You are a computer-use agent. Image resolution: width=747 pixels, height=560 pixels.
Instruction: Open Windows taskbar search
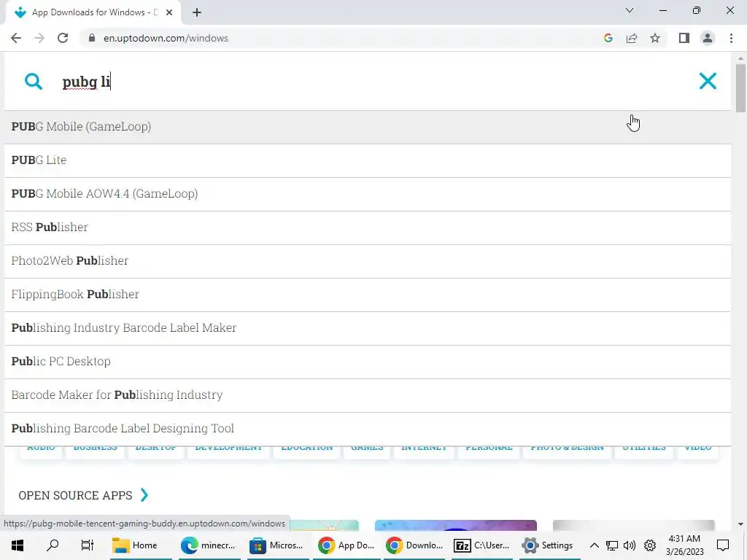53,545
